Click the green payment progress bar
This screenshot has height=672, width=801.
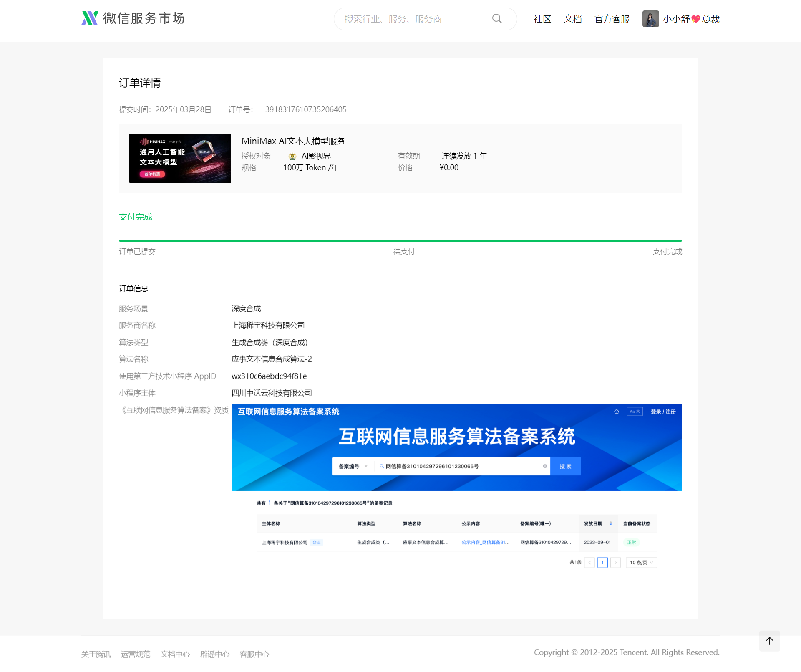point(400,240)
